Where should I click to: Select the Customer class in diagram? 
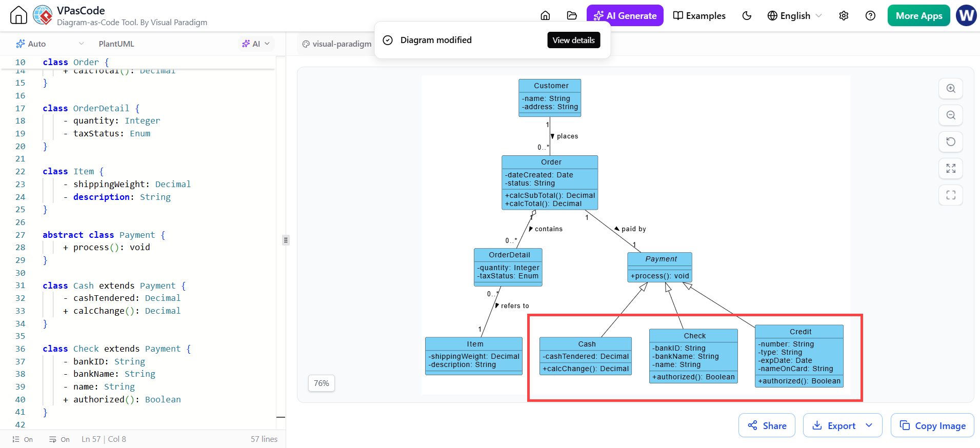click(550, 98)
